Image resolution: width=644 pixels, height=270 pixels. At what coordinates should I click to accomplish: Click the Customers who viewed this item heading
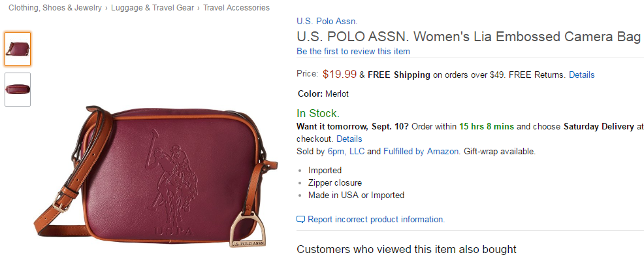pyautogui.click(x=406, y=249)
